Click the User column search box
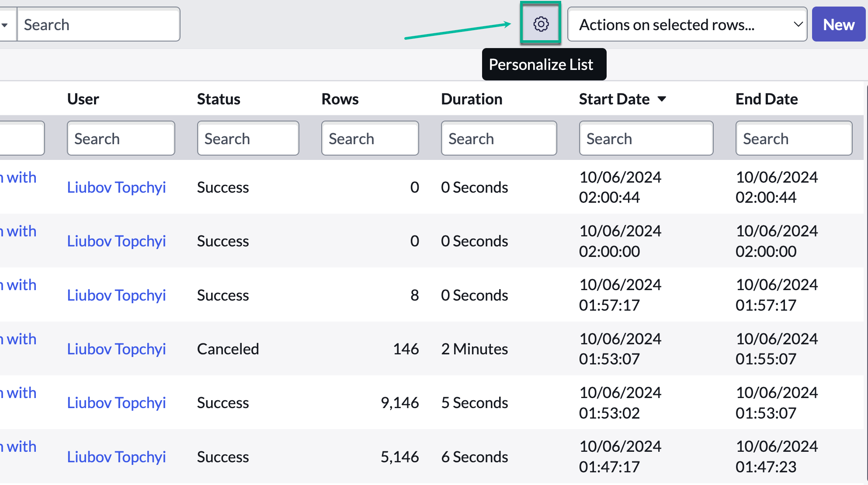Image resolution: width=868 pixels, height=485 pixels. [121, 138]
